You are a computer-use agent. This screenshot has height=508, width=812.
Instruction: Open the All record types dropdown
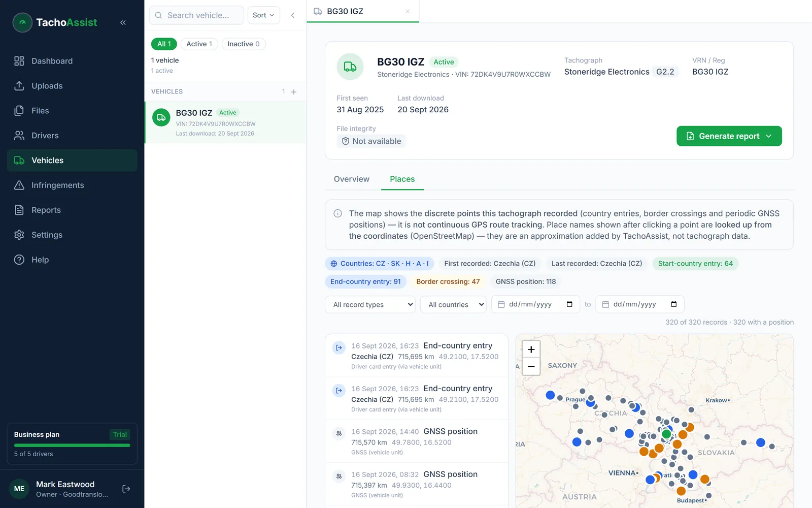click(x=370, y=305)
